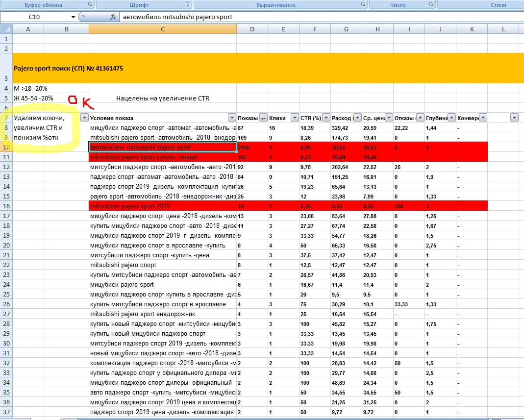Select red cell 'автомобиль mitsubishi pajero sport'
The image size is (524, 420).
(163, 148)
